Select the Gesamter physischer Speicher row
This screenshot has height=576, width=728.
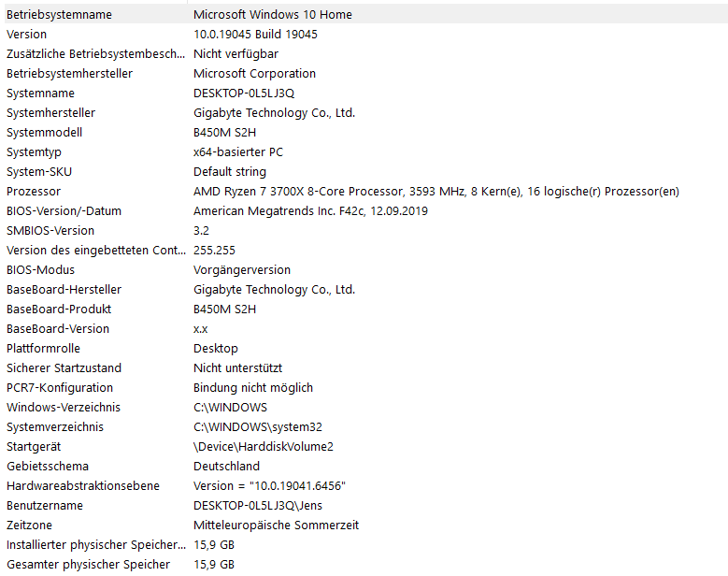click(365, 565)
